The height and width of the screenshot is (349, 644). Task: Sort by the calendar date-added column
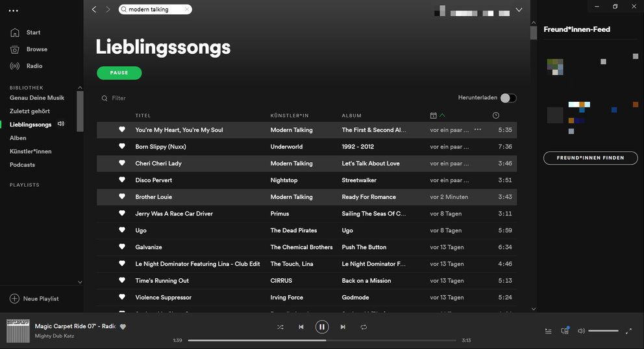pos(433,115)
